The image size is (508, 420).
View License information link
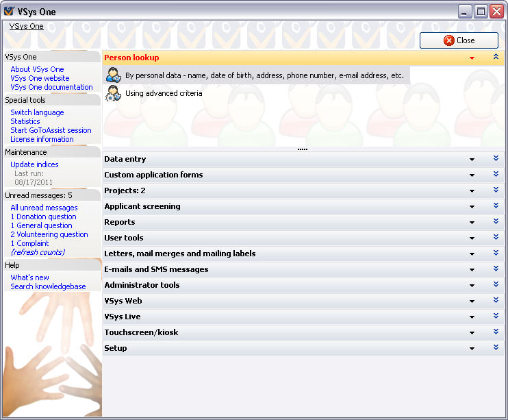click(42, 139)
